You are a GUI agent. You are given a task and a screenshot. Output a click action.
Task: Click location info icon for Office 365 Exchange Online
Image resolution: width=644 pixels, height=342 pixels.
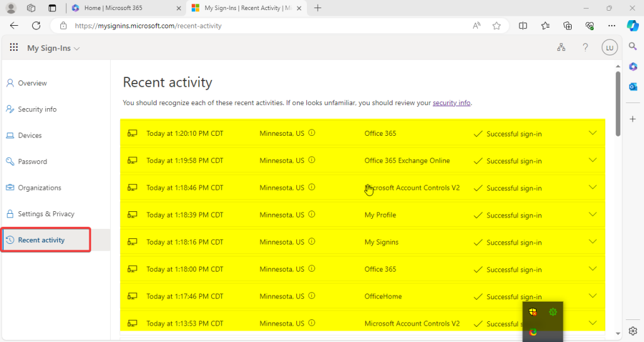pos(312,160)
